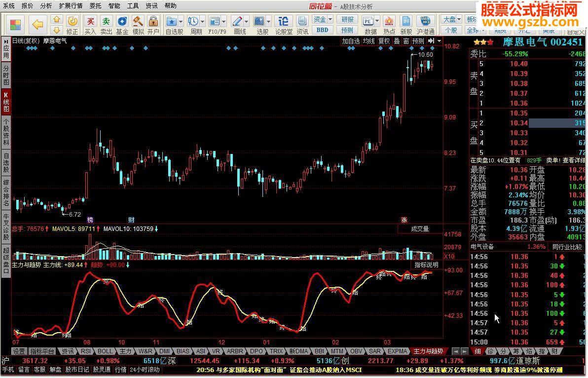
Task: Open the 自选股 star folder icon
Action: (x=172, y=21)
